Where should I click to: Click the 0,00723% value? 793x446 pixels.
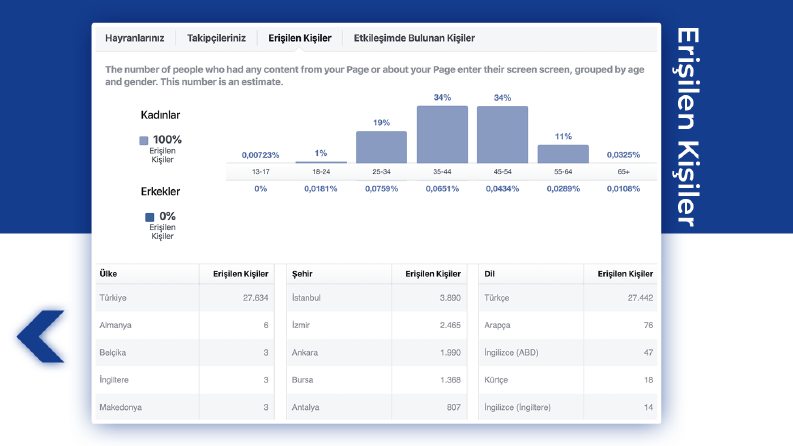click(260, 155)
